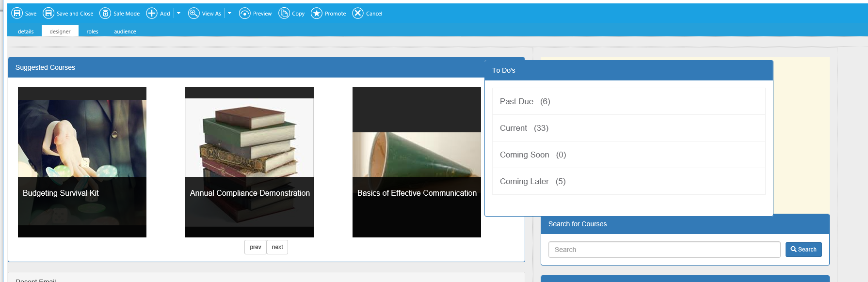Click the Save and Close icon

click(48, 13)
